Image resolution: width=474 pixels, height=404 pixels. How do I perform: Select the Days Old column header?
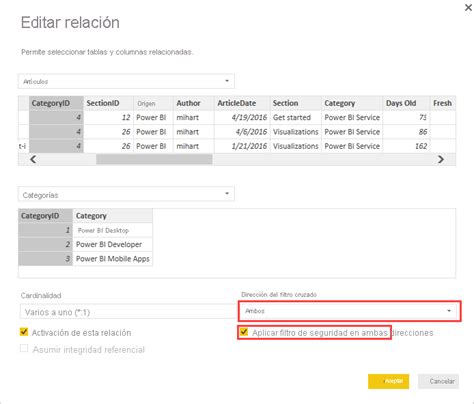click(x=406, y=103)
